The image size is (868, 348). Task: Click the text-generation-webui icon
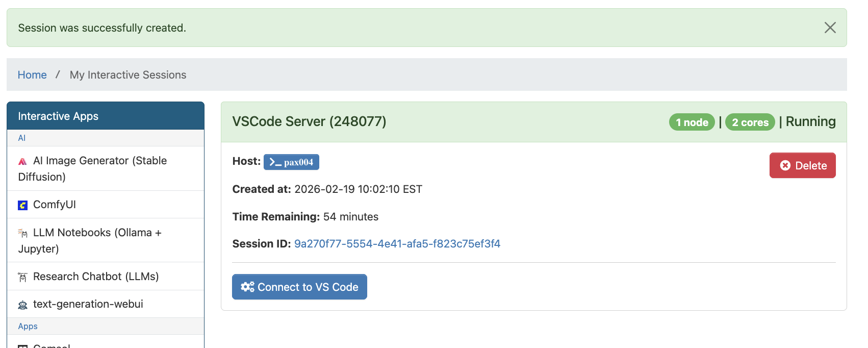point(22,305)
